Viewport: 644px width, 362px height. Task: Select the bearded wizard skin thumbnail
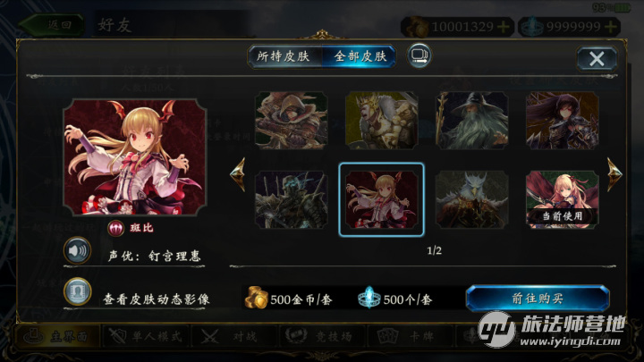point(472,121)
